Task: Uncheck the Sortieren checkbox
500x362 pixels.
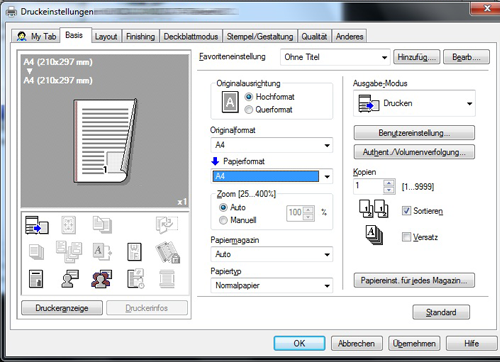Action: tap(406, 211)
